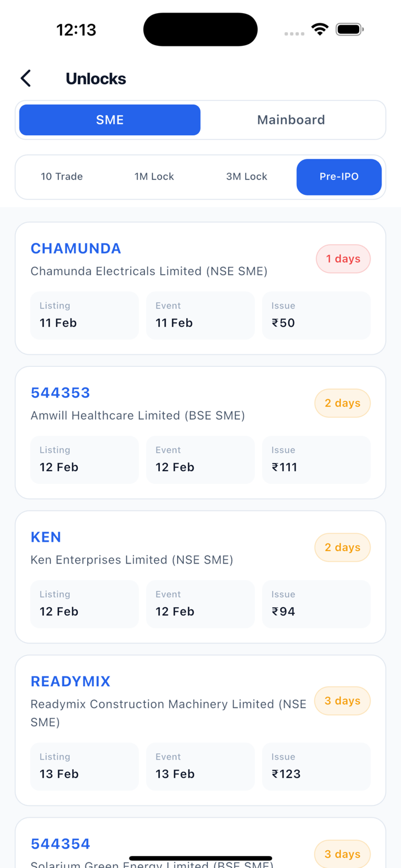Tap the Wi-Fi status icon
The width and height of the screenshot is (401, 868).
[x=320, y=29]
